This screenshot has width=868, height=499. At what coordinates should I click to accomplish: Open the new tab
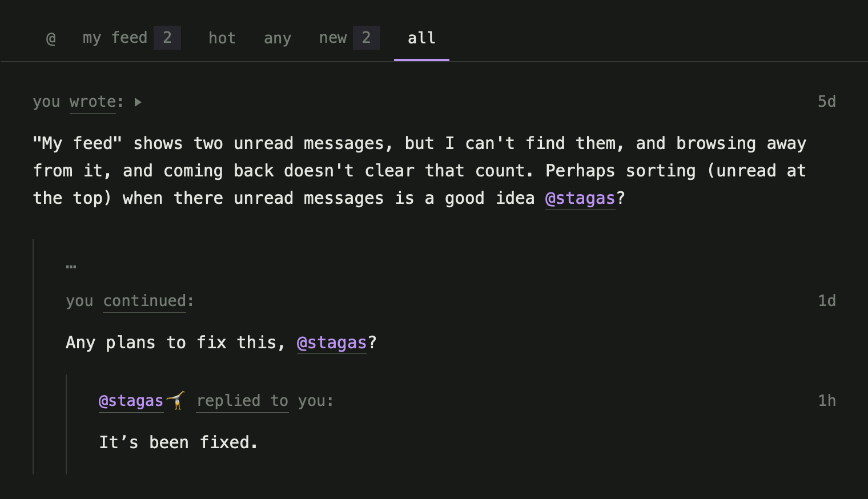tap(333, 38)
